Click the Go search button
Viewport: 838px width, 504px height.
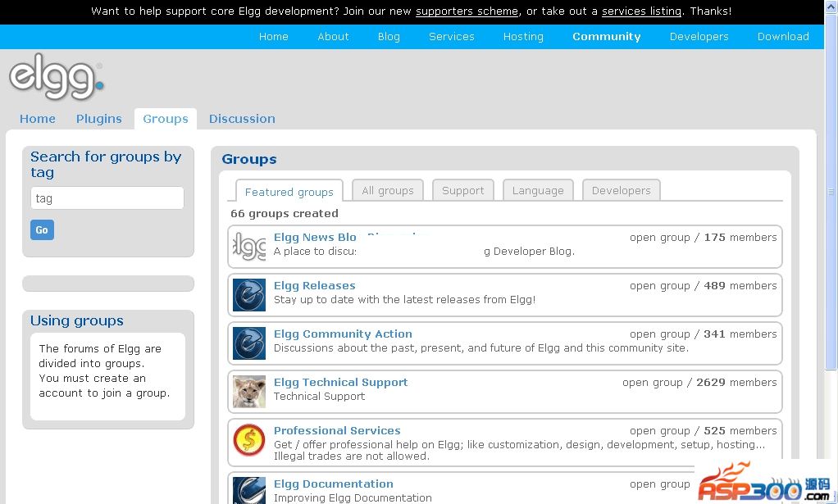point(42,230)
